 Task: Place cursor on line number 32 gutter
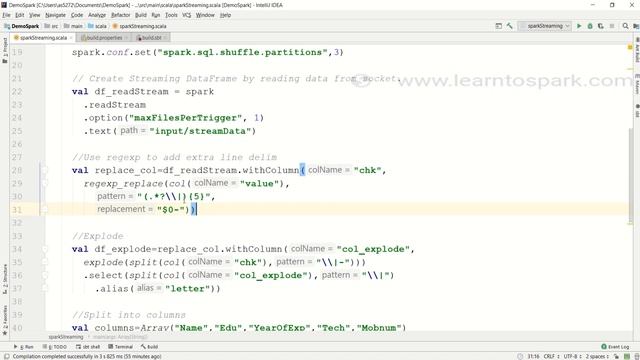coord(17,222)
